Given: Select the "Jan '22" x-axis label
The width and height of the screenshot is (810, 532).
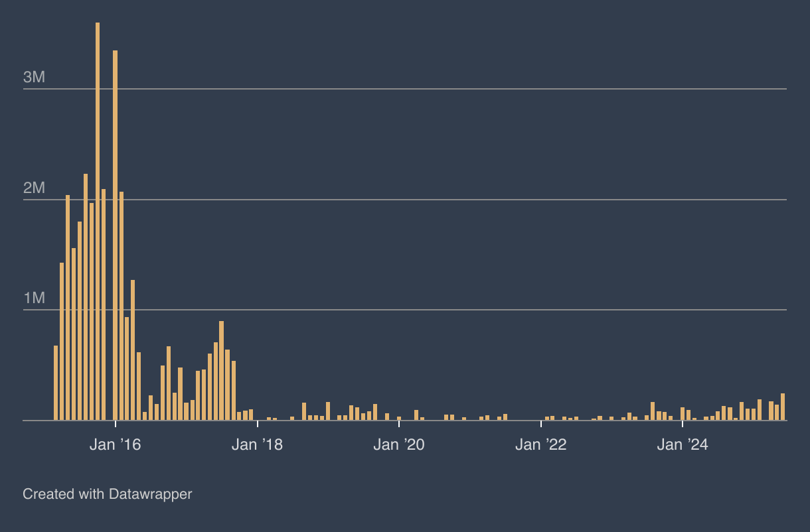Looking at the screenshot, I should tap(540, 444).
